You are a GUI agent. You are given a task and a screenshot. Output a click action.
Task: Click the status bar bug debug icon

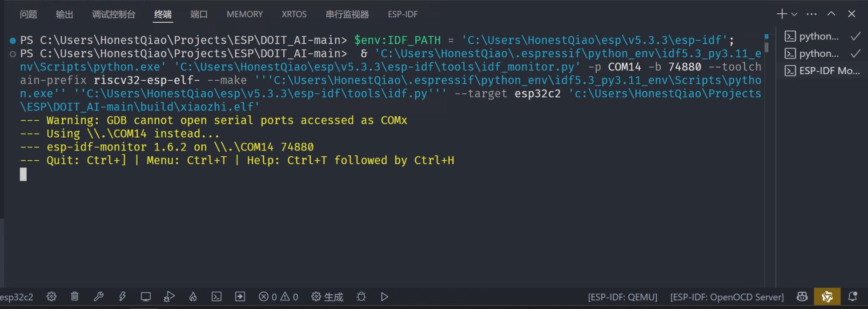(x=361, y=297)
